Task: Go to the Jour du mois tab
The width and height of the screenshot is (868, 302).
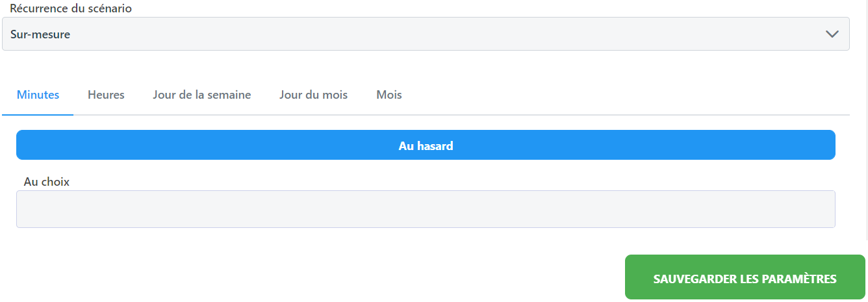Action: point(313,95)
